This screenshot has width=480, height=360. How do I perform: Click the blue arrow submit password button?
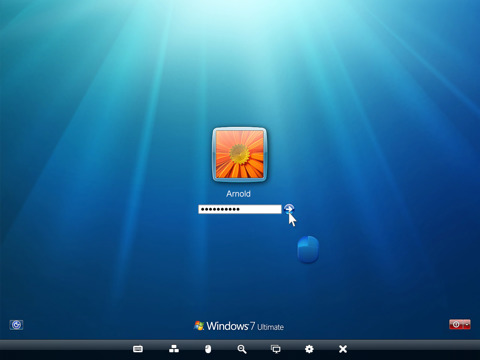pos(289,209)
